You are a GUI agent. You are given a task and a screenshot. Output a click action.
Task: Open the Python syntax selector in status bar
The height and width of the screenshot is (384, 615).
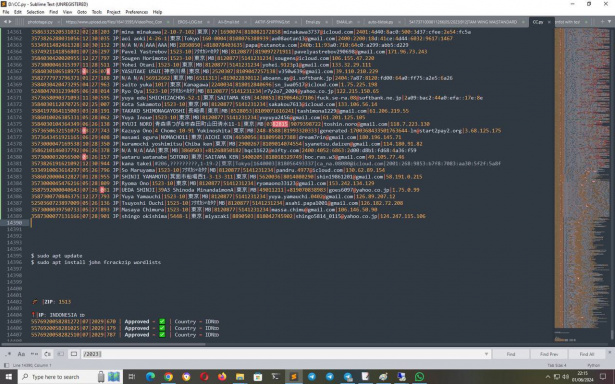point(593,365)
